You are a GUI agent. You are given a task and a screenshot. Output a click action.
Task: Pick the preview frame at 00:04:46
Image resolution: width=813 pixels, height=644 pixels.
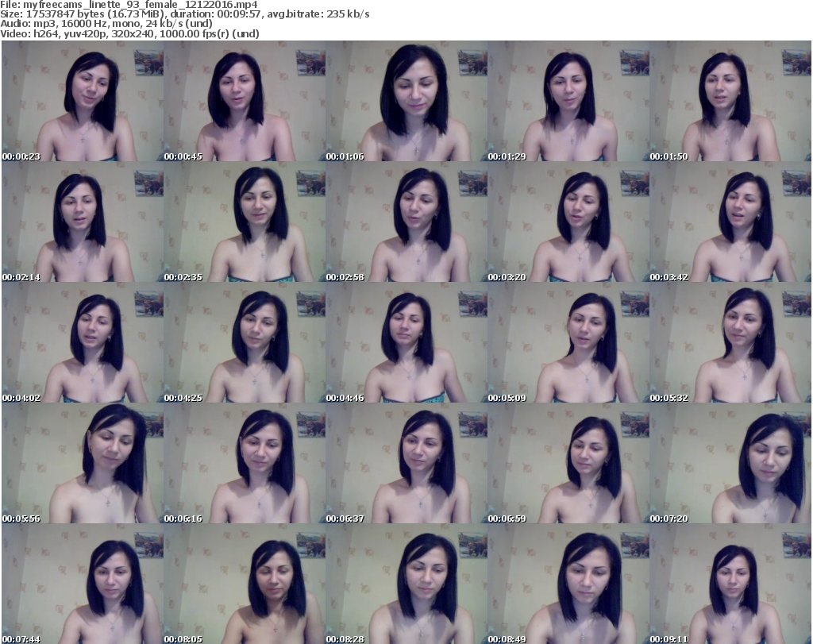[x=406, y=343]
